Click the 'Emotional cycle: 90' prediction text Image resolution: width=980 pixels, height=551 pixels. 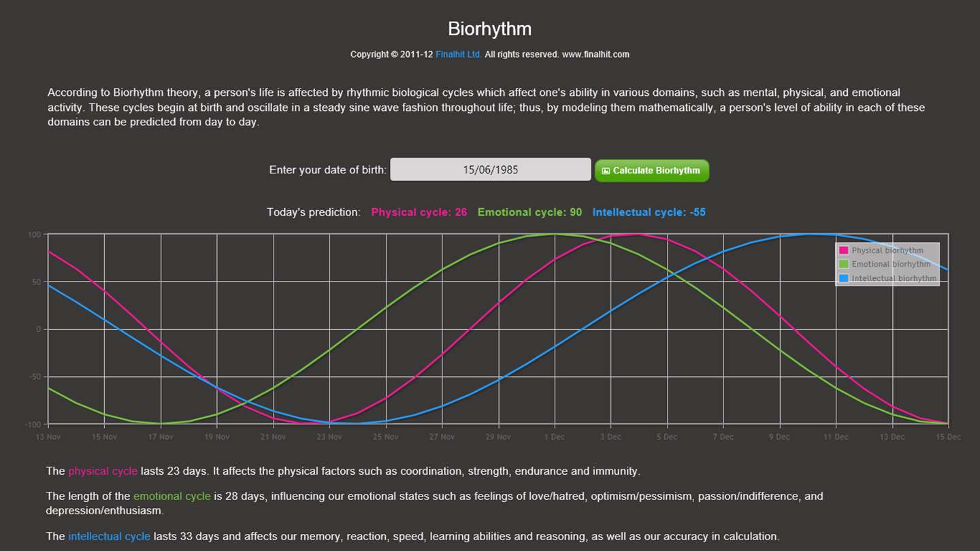[x=530, y=212]
